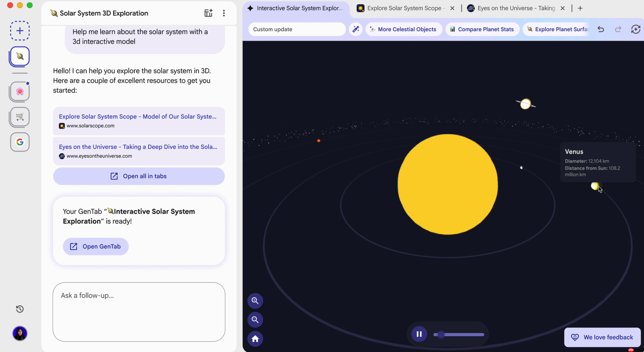Click the magic wand update icon

[355, 29]
